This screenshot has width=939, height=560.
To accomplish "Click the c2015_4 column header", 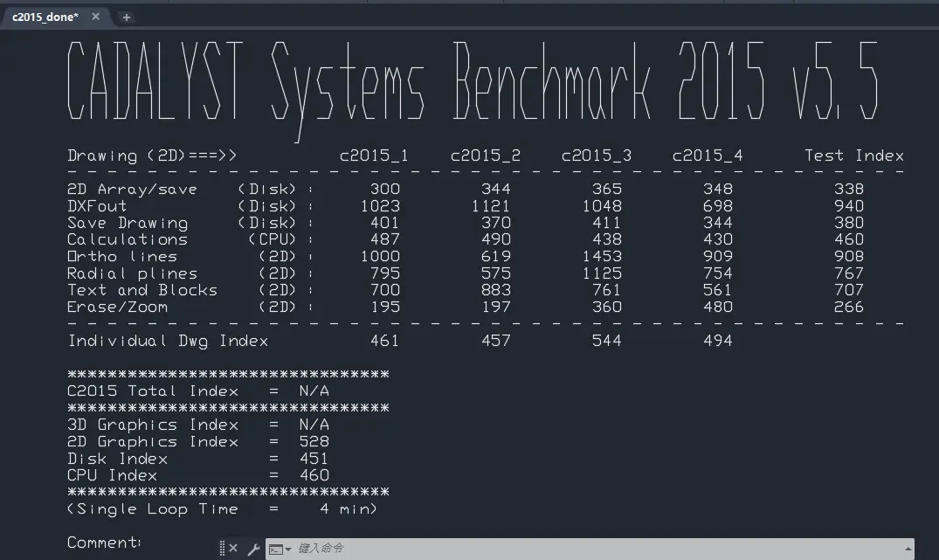I will (x=708, y=156).
